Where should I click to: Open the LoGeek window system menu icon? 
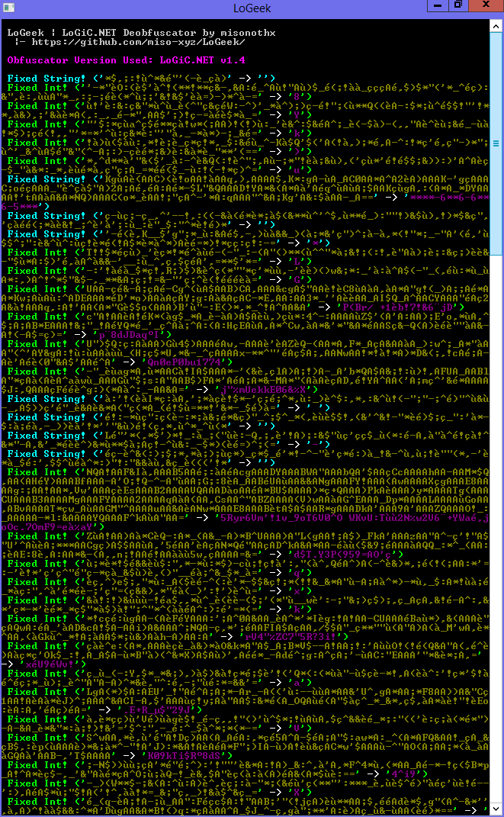[9, 8]
